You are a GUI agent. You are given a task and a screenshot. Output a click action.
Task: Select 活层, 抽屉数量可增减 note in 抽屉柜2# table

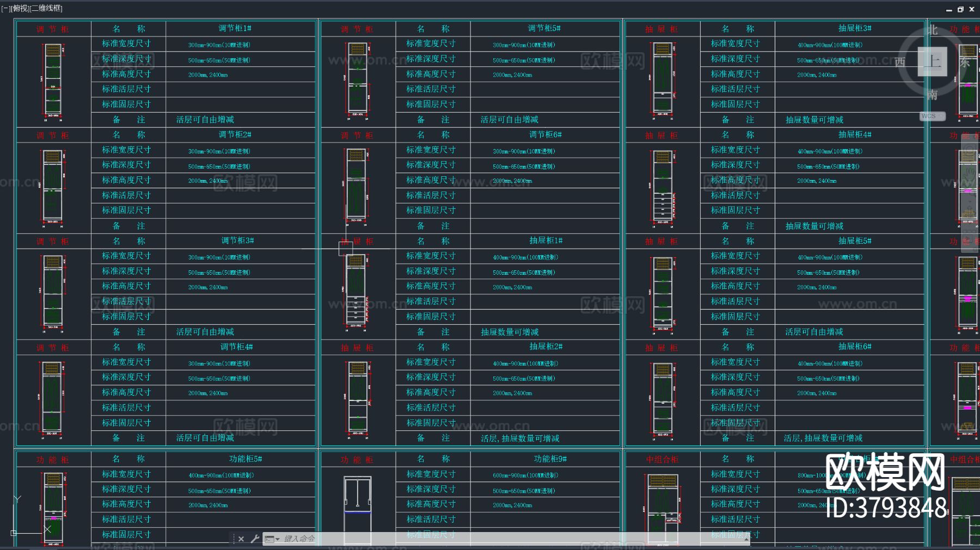[x=520, y=438]
